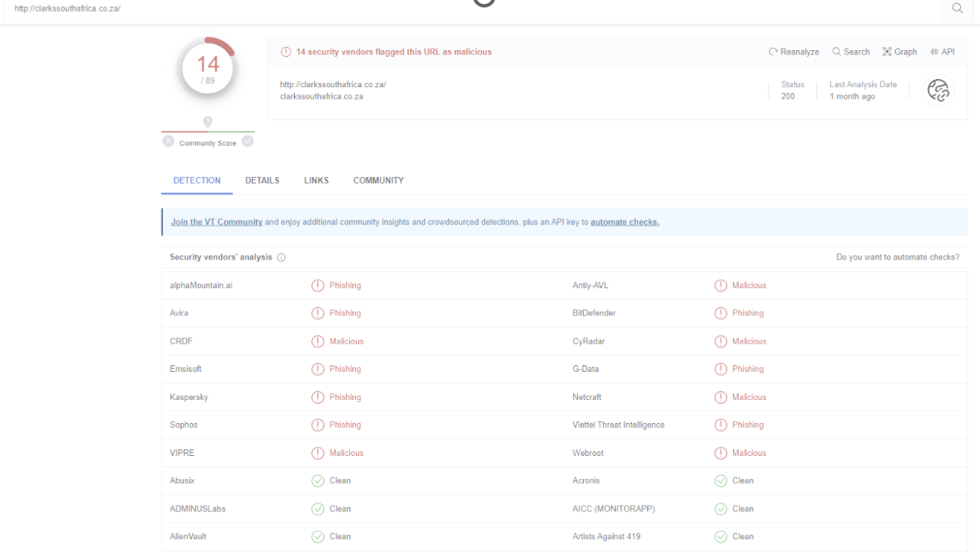Click the globe link icon beside Last Analysis Date
This screenshot has height=553, width=980.
pyautogui.click(x=938, y=91)
